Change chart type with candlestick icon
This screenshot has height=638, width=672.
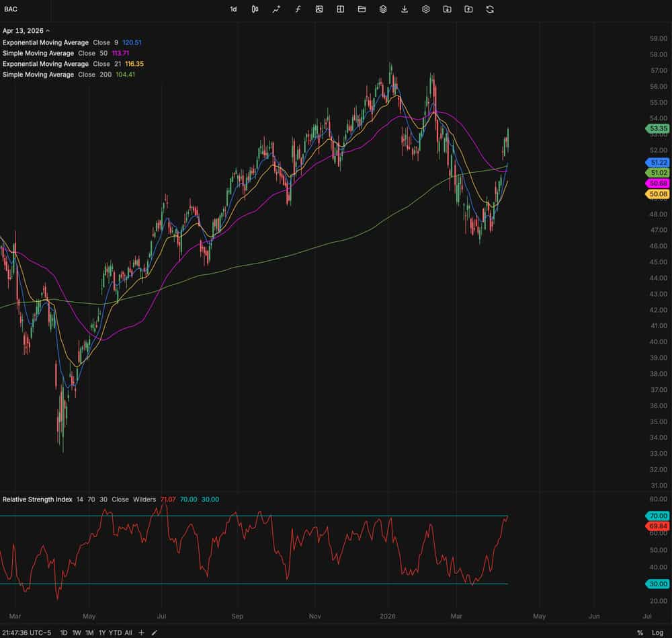[x=255, y=9]
